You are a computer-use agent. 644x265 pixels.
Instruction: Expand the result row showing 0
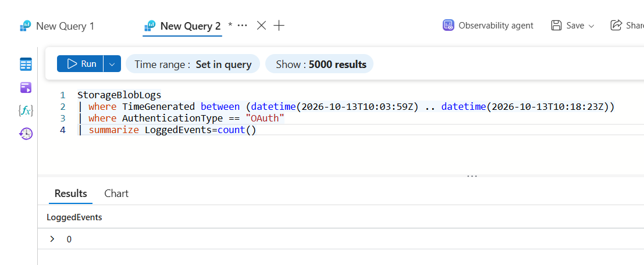point(52,239)
